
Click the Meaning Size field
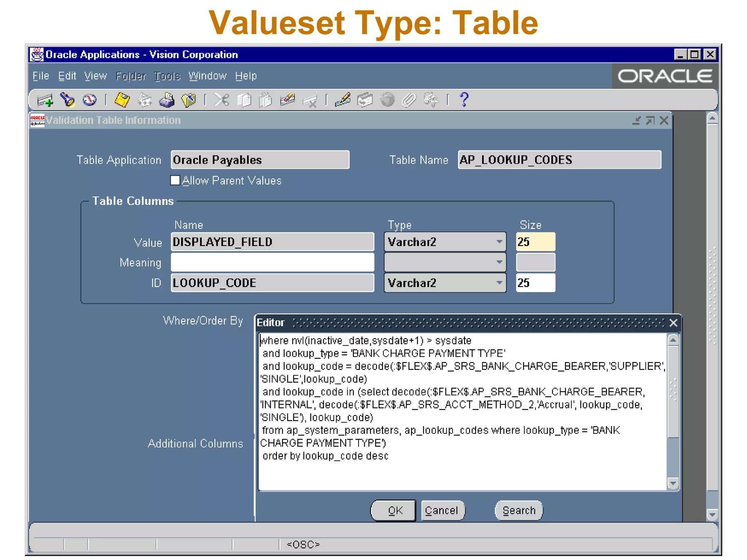click(535, 262)
